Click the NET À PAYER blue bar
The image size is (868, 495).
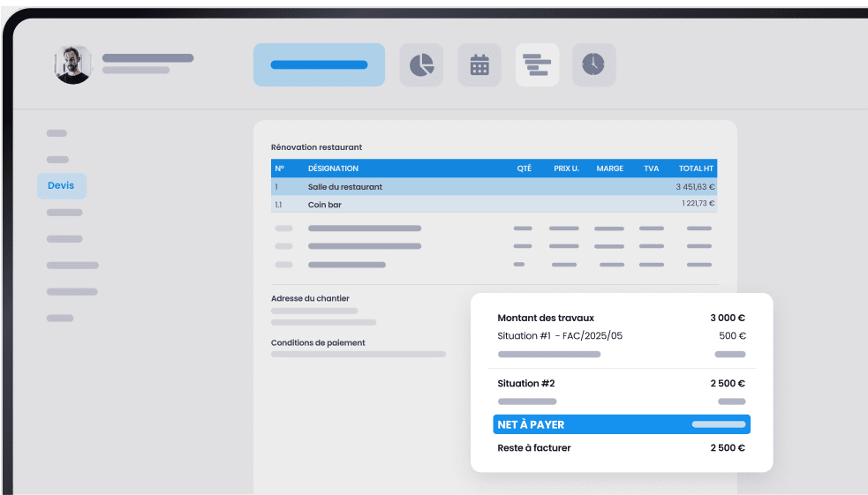[x=621, y=424]
